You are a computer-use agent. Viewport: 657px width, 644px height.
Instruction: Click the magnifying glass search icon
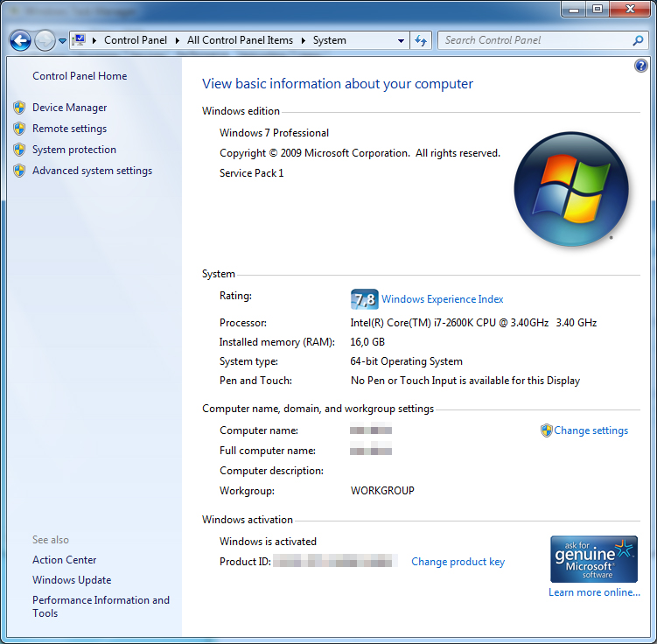638,40
